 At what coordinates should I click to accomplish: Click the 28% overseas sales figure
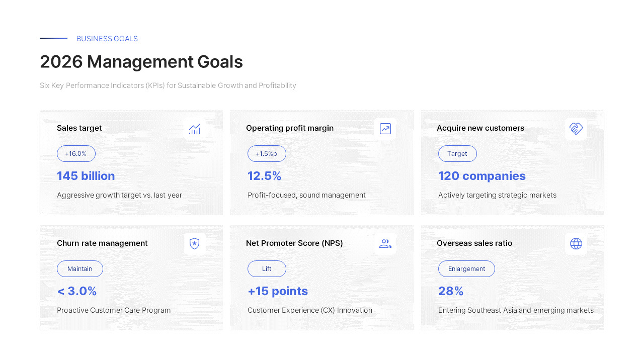pos(451,291)
